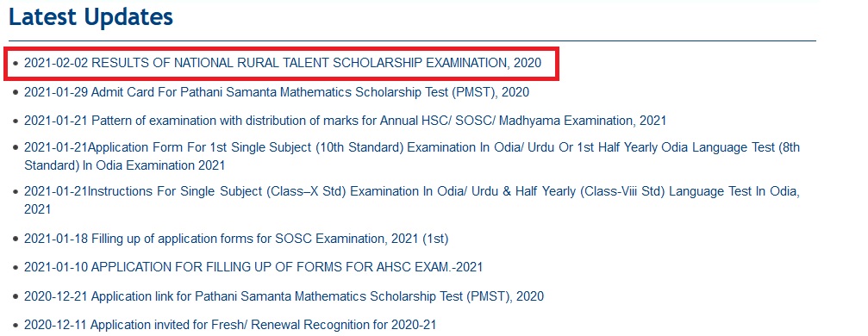This screenshot has height=336, width=868.
Task: Click bullet beside the Instructions For Single Subject entry
Action: [x=16, y=192]
